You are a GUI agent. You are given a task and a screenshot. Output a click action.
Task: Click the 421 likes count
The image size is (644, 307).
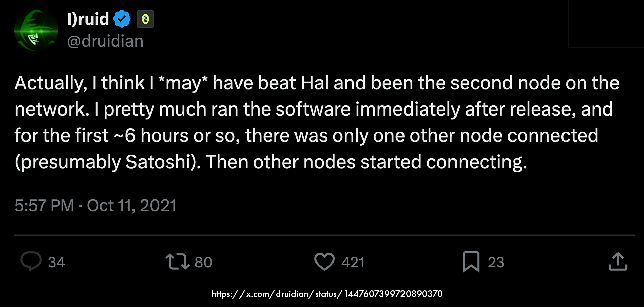point(353,262)
